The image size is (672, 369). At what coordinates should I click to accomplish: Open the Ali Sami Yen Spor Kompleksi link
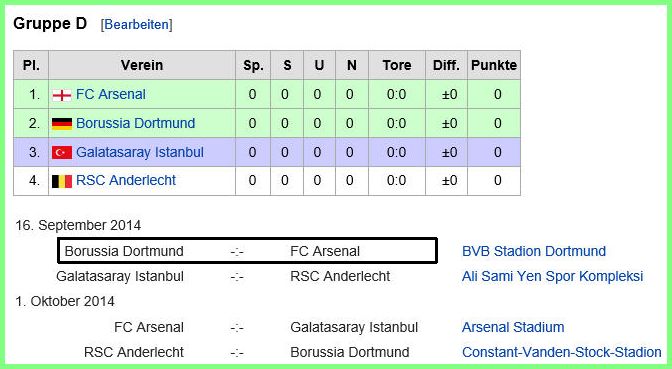(x=552, y=276)
